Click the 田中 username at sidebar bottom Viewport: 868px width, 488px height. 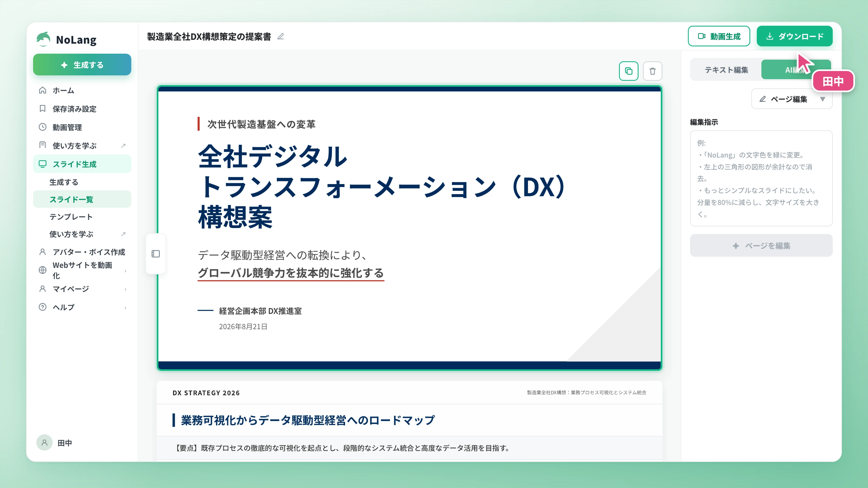pyautogui.click(x=65, y=443)
